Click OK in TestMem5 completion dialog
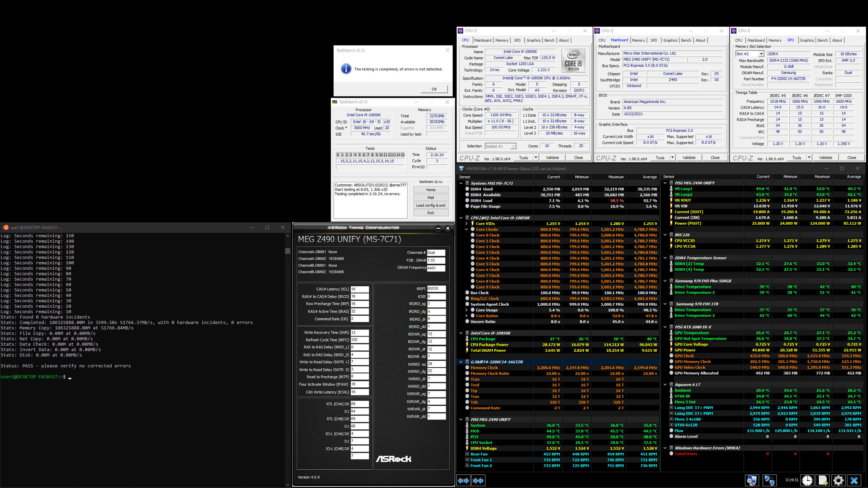The width and height of the screenshot is (868, 488). point(434,89)
